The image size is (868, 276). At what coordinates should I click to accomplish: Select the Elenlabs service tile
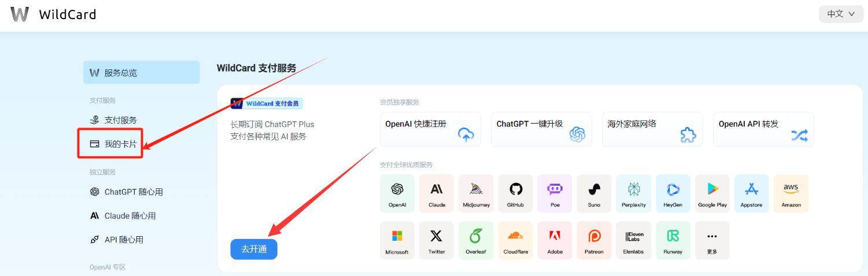click(633, 240)
